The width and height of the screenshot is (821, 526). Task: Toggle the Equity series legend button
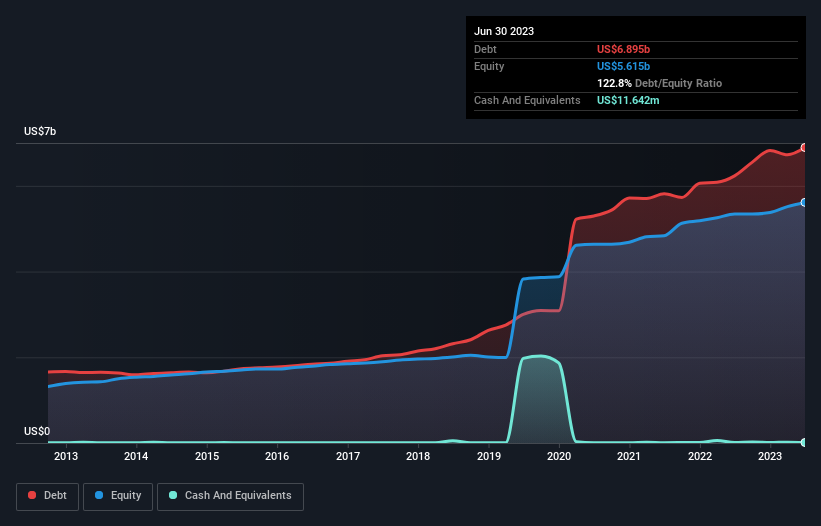[118, 496]
